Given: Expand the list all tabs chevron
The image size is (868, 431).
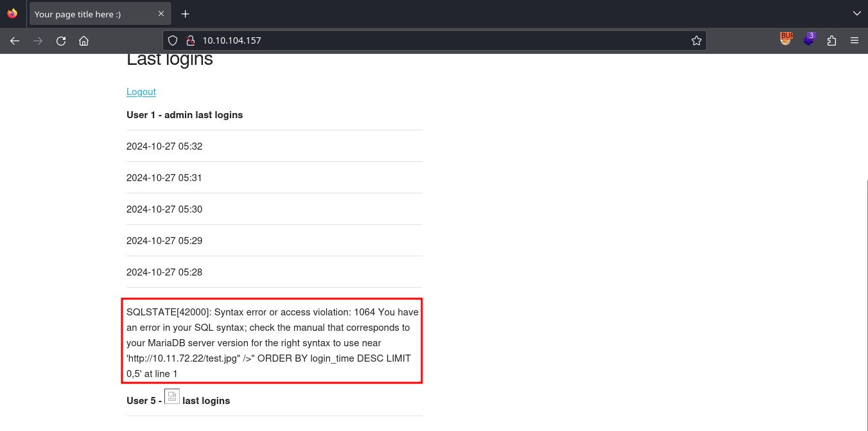Looking at the screenshot, I should coord(856,13).
